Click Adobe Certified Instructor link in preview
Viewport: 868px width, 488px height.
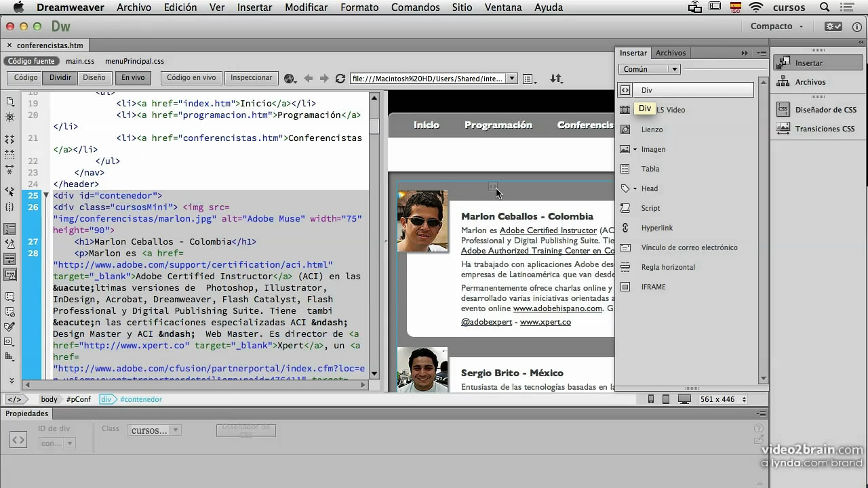(x=548, y=230)
